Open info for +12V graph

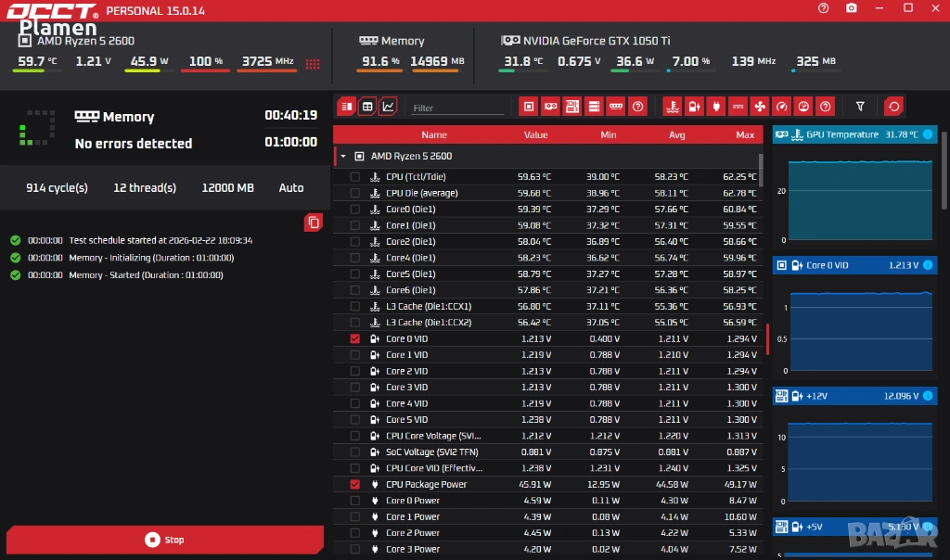click(x=928, y=397)
